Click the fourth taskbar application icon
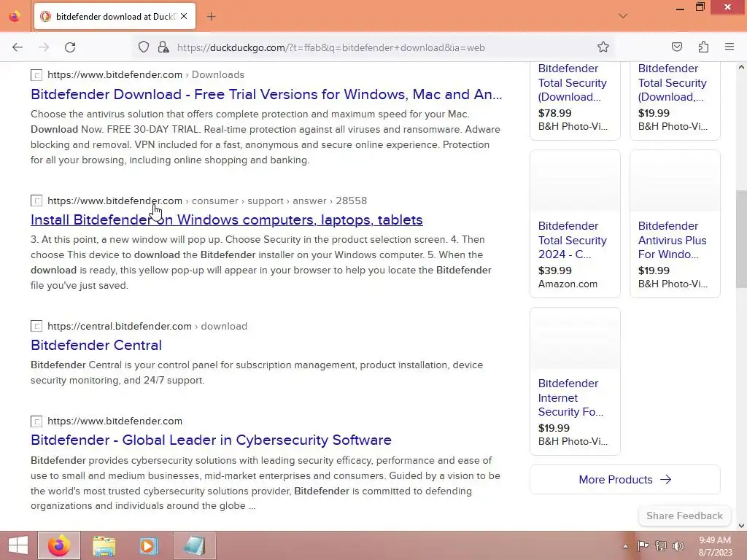747x560 pixels. tap(194, 545)
